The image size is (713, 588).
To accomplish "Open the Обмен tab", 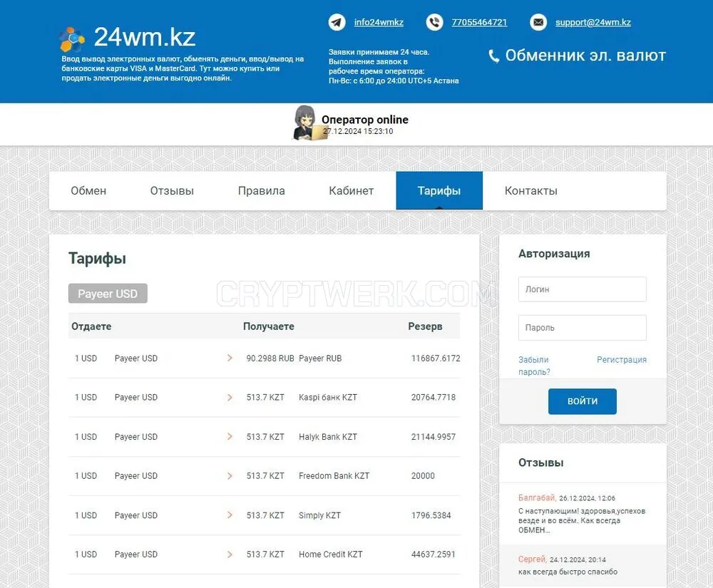I will 88,191.
